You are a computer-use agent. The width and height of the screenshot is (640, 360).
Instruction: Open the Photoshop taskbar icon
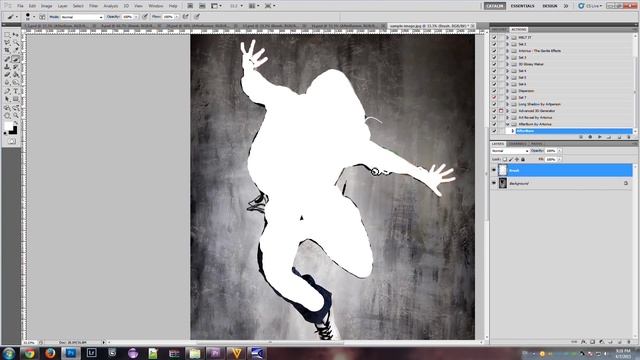[71, 353]
